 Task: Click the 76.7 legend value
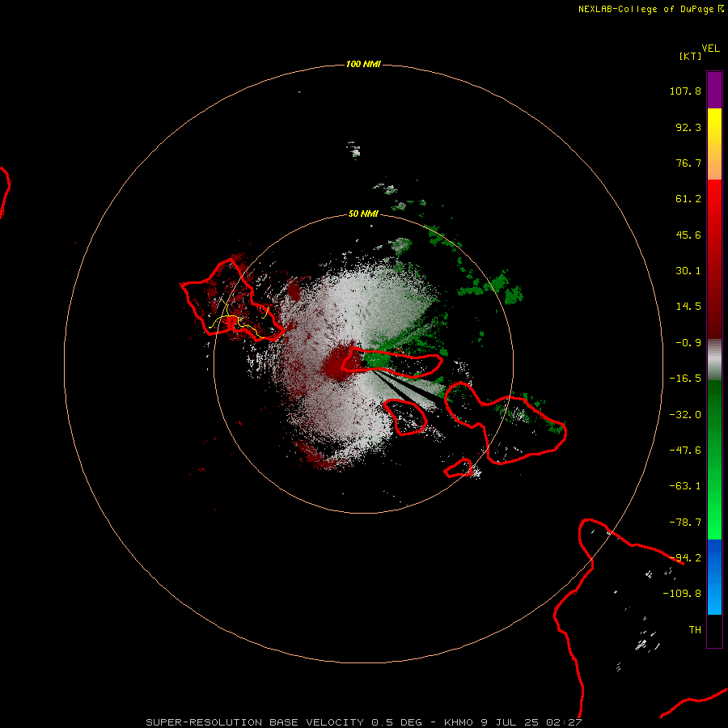(688, 163)
